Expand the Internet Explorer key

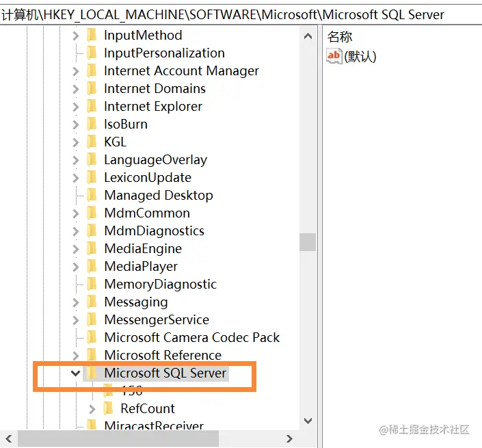click(76, 107)
